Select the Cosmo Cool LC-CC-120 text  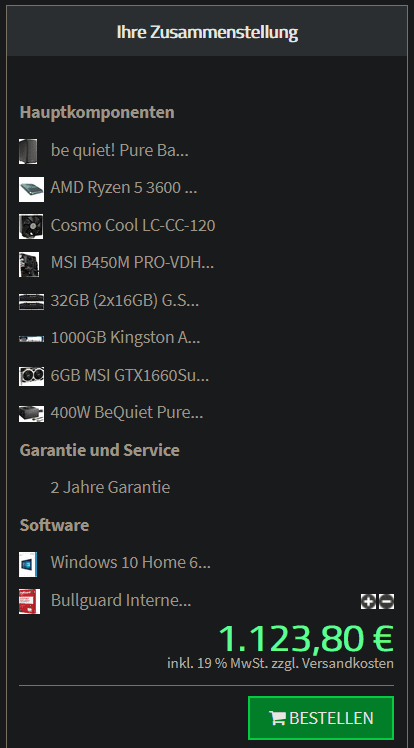pos(133,225)
